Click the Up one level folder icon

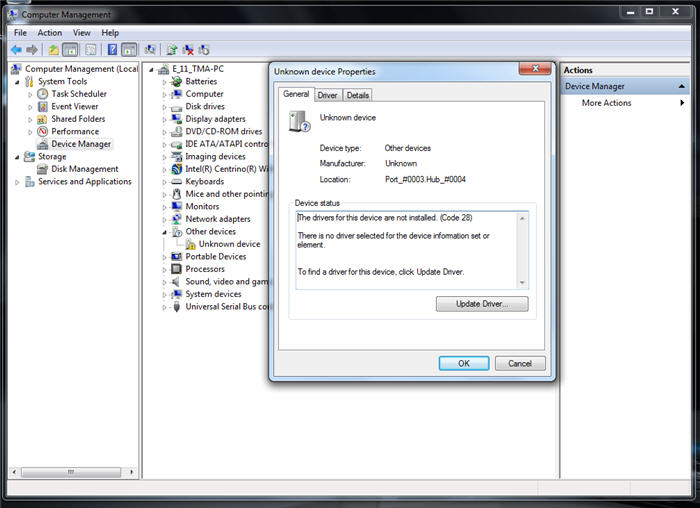point(54,50)
